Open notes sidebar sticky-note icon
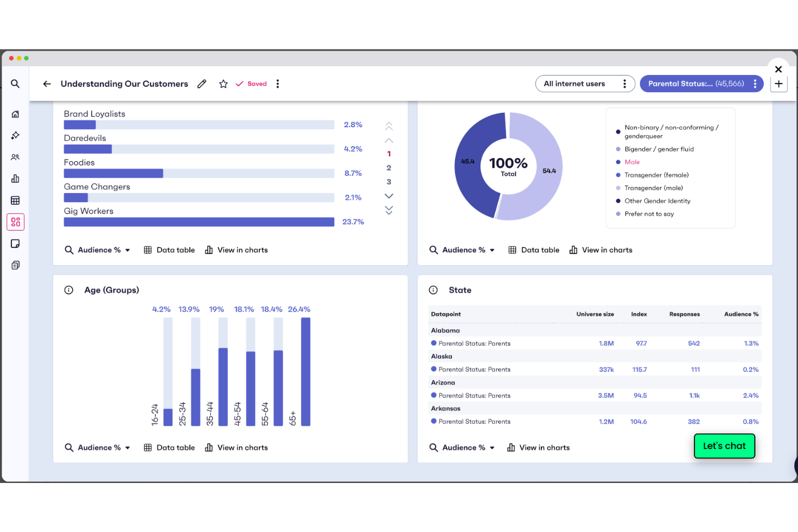The height and width of the screenshot is (532, 798). (x=15, y=244)
